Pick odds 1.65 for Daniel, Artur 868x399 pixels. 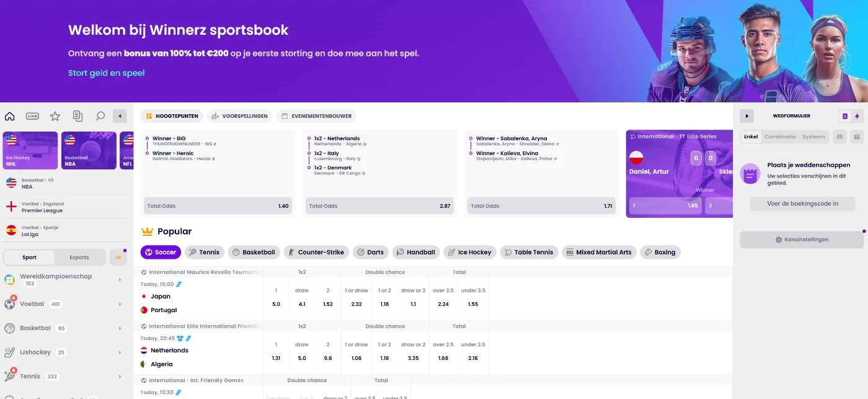pyautogui.click(x=665, y=205)
